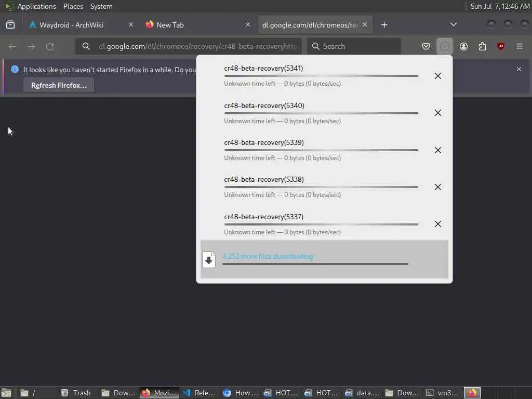Image resolution: width=532 pixels, height=399 pixels.
Task: Switch to the 'data...' taskbar window
Action: click(362, 393)
